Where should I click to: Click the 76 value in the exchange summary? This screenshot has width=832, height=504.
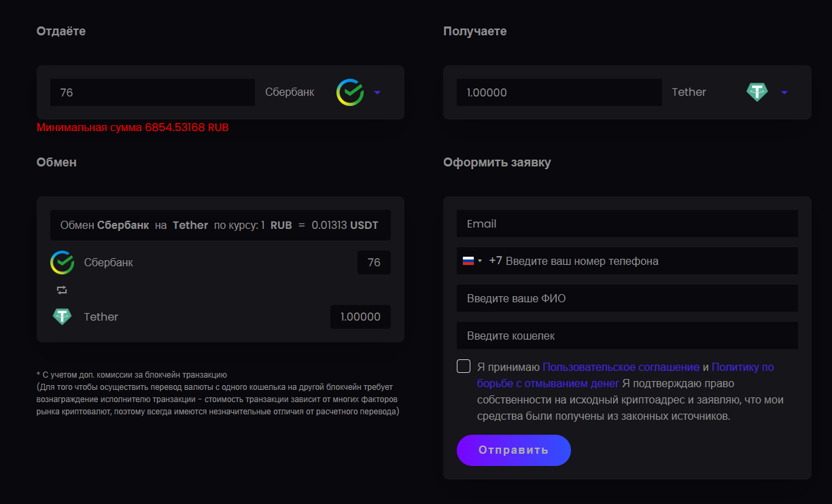(374, 262)
